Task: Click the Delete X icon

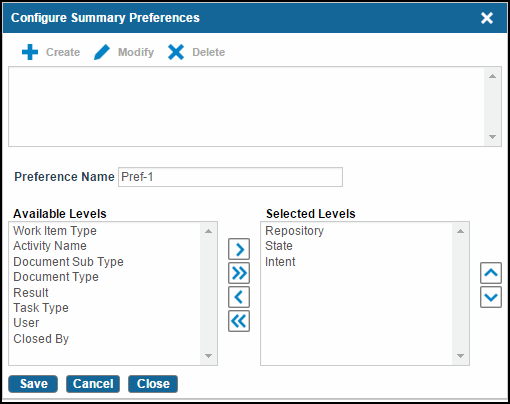Action: coord(176,52)
